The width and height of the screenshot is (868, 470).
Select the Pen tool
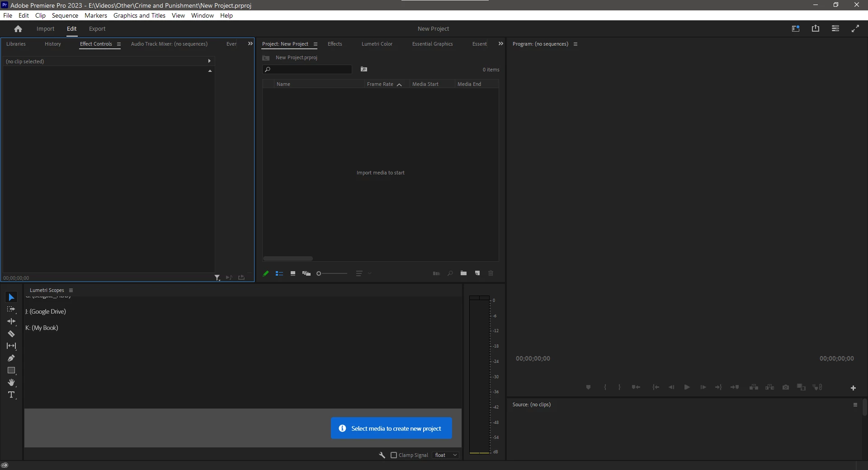point(11,358)
